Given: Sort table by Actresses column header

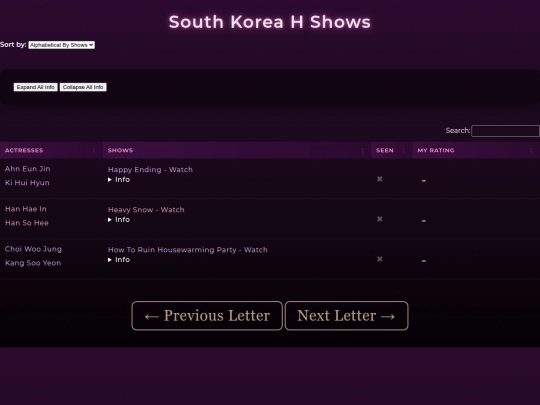Looking at the screenshot, I should (51, 150).
